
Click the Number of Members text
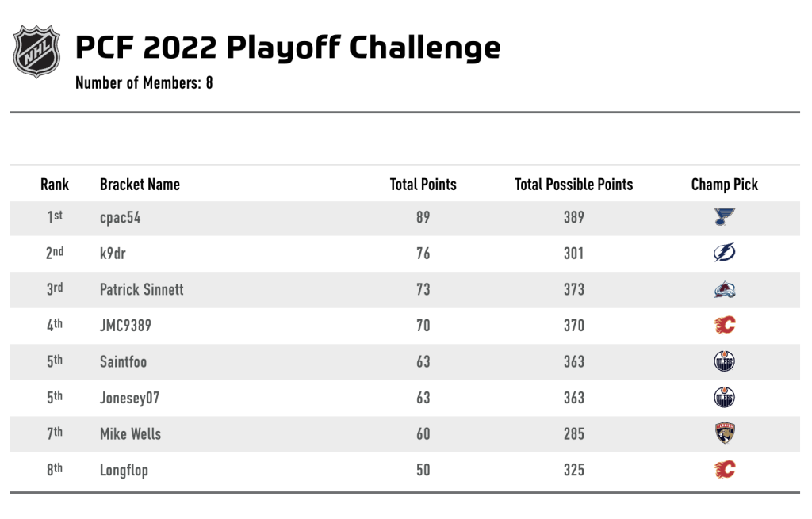coord(144,82)
